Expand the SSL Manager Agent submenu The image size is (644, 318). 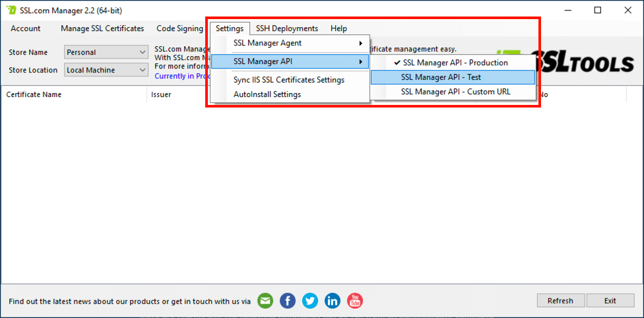(x=290, y=43)
